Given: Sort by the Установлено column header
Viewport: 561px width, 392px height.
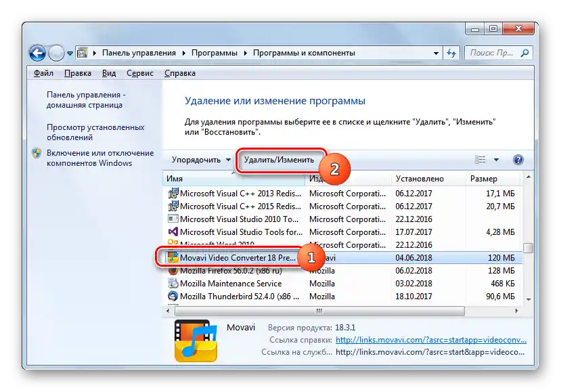Looking at the screenshot, I should click(x=428, y=179).
